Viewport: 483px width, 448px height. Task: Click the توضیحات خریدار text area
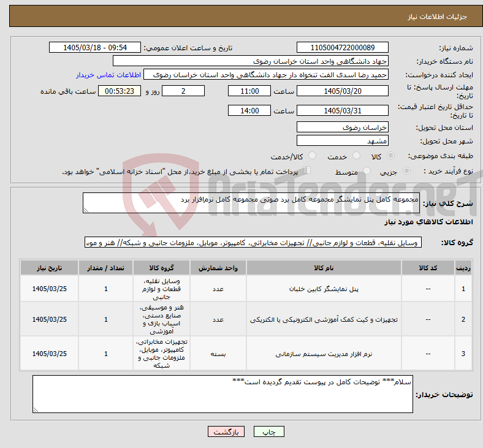click(222, 394)
